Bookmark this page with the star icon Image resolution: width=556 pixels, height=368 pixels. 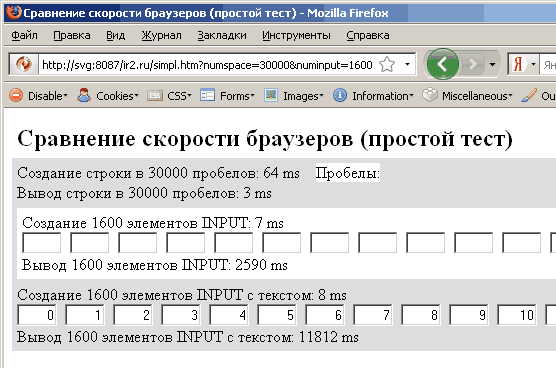tap(387, 65)
